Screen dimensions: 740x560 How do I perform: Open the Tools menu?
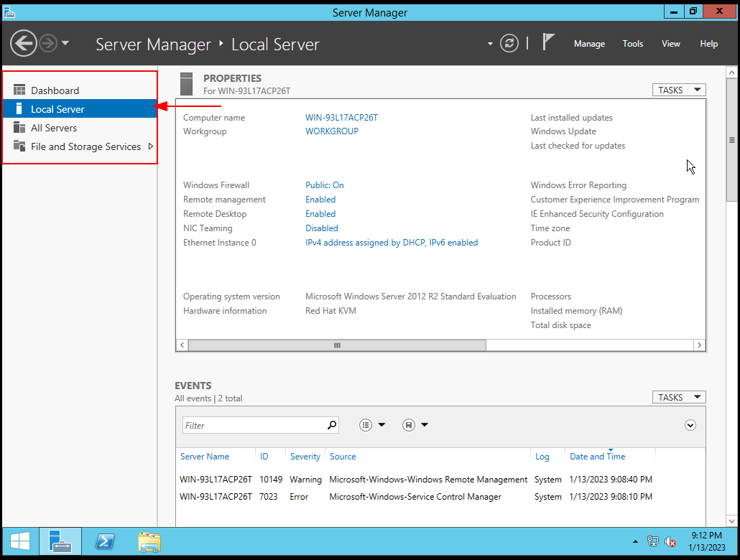tap(632, 44)
